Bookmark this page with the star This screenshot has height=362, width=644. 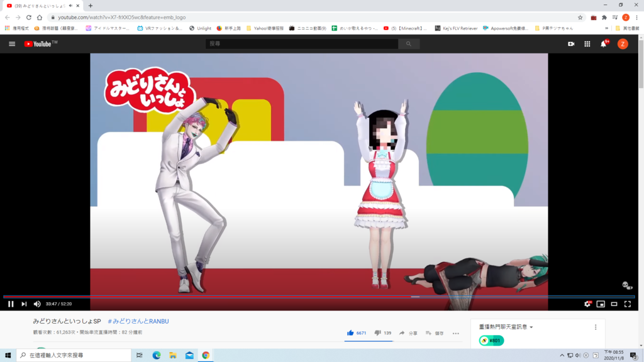(580, 17)
